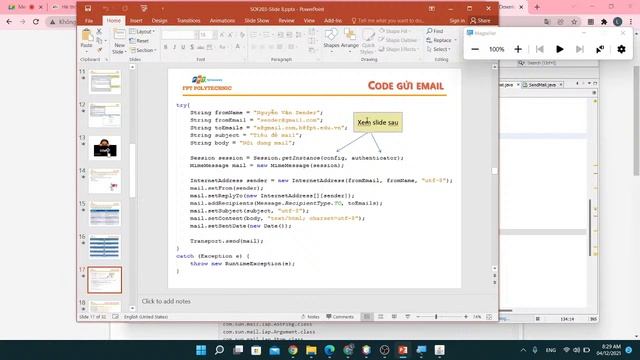Viewport: 640px width, 360px height.
Task: Switch to Slide Sorter view in status bar
Action: click(x=380, y=317)
